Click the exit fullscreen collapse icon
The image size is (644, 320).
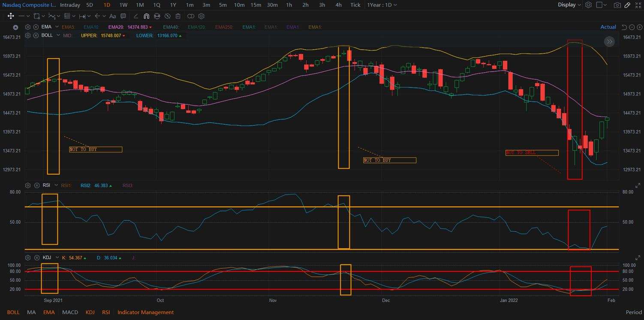(638, 5)
